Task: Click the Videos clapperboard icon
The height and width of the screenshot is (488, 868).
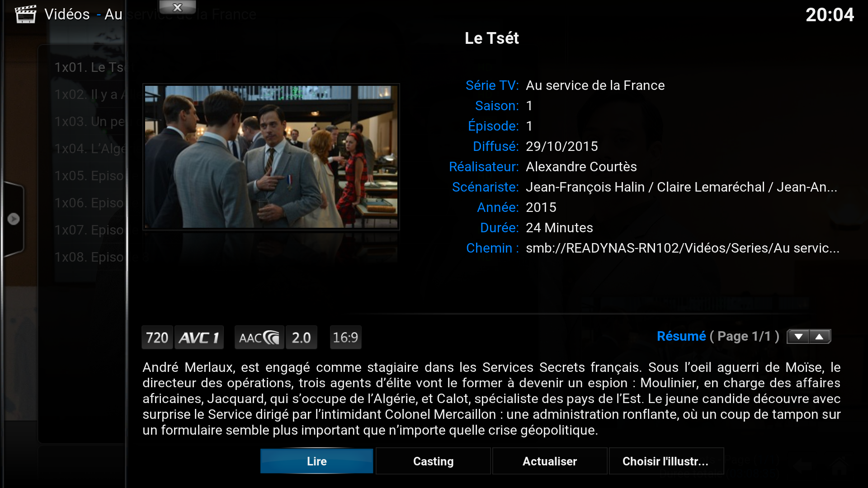Action: [25, 14]
